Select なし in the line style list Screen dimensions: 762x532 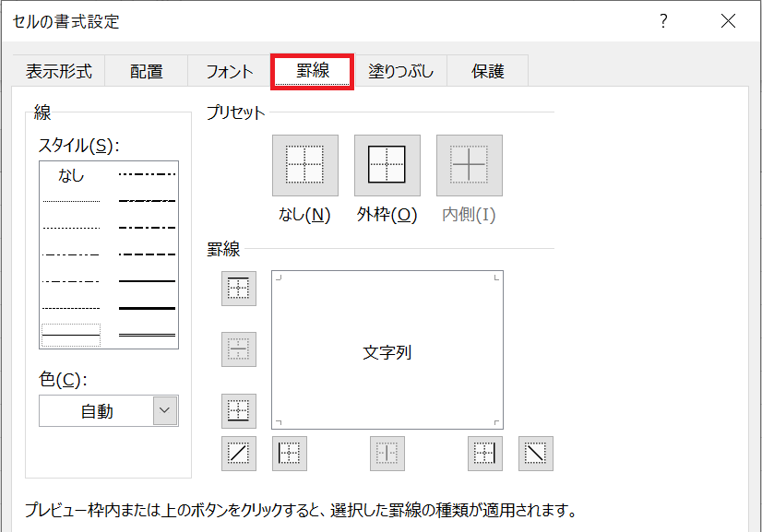[71, 175]
